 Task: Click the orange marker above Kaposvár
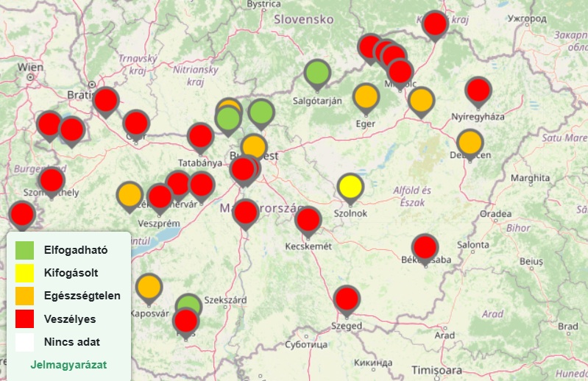pyautogui.click(x=149, y=288)
